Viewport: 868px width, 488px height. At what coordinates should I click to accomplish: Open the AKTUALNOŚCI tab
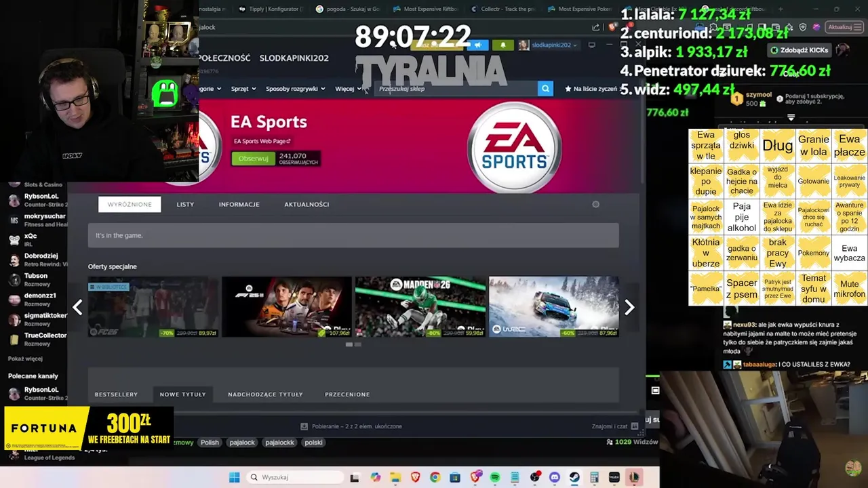click(307, 204)
